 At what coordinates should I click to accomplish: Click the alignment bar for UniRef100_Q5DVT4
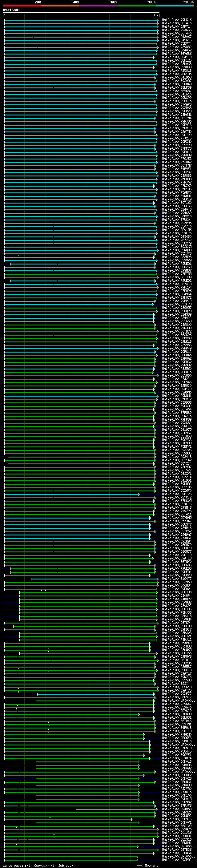[81, 43]
